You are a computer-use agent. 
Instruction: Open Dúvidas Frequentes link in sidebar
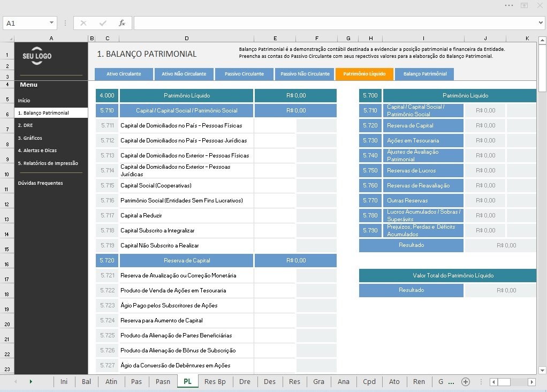tap(41, 183)
